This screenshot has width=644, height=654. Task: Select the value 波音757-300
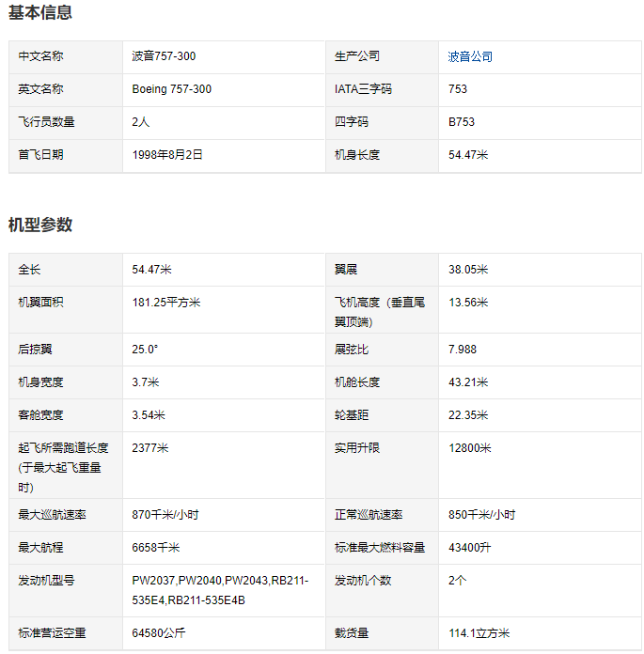164,55
